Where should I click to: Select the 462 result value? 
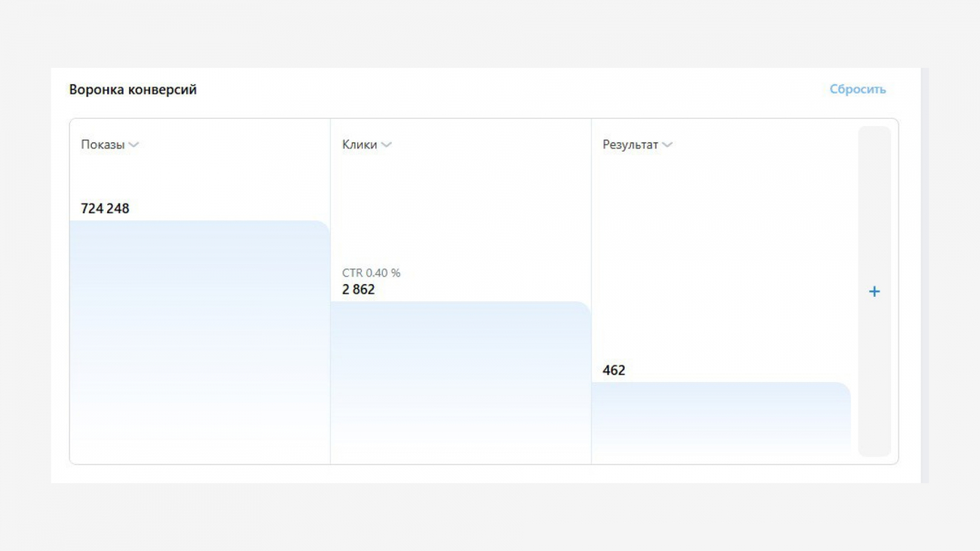(x=614, y=370)
